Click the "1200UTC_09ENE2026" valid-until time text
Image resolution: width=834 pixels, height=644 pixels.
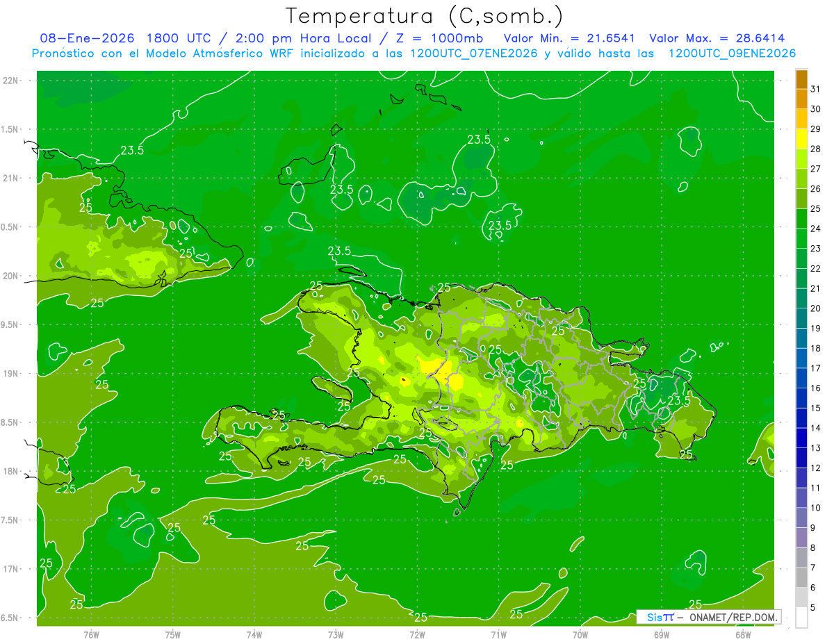(732, 53)
